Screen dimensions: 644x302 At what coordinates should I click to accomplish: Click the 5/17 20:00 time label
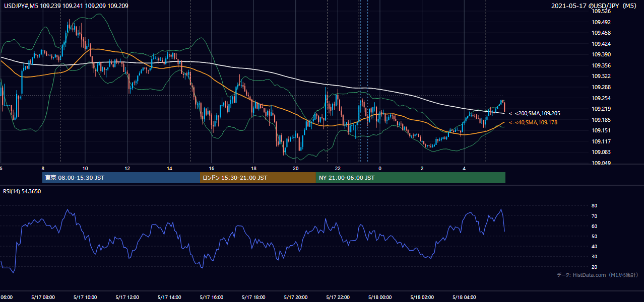click(x=295, y=297)
